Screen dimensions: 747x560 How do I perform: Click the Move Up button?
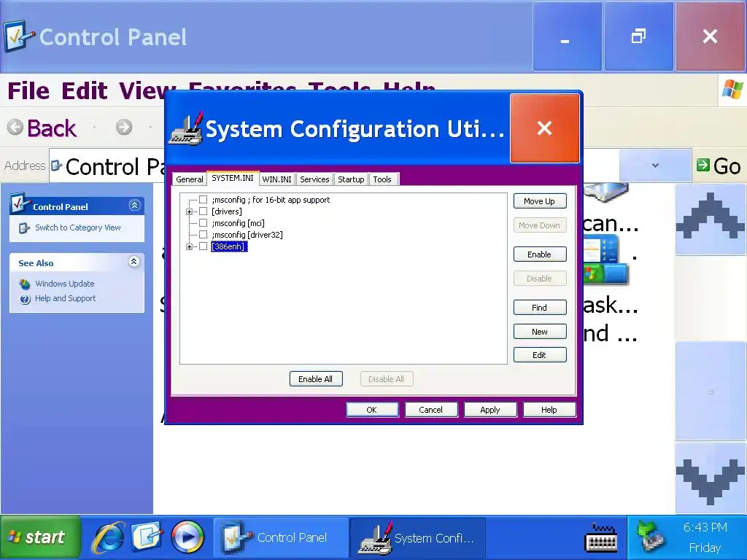(x=540, y=201)
